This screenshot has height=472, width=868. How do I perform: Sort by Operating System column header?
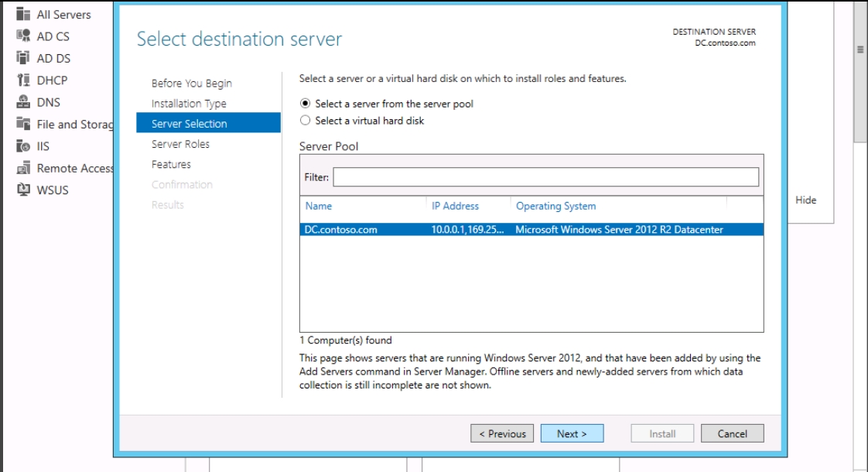tap(555, 206)
